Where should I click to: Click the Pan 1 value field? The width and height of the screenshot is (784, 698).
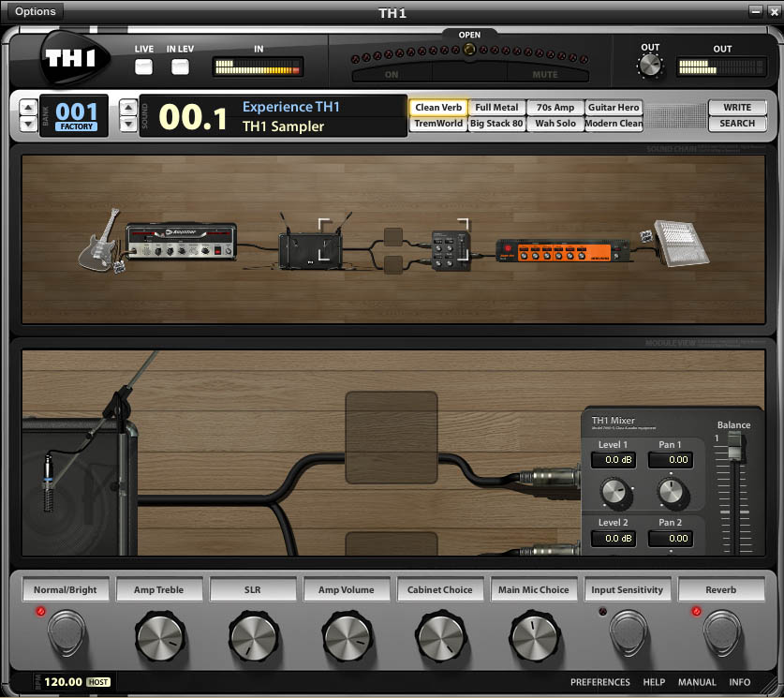(x=671, y=460)
